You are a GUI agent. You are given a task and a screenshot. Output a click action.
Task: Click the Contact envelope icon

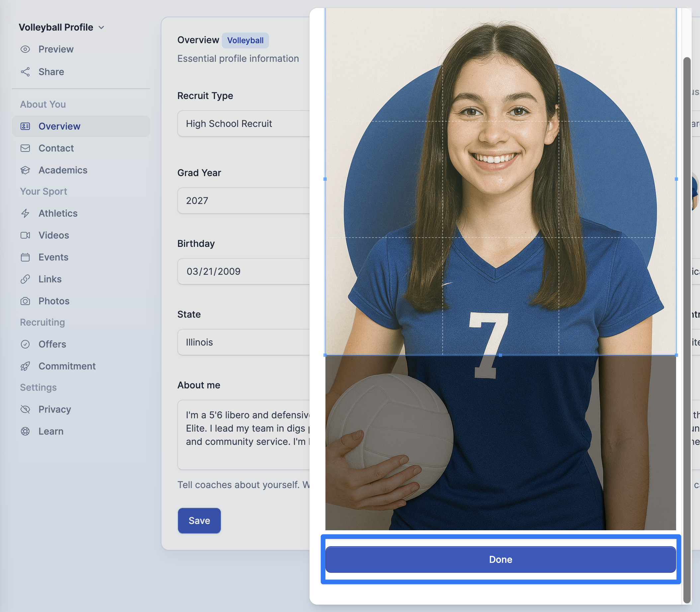[x=25, y=148]
